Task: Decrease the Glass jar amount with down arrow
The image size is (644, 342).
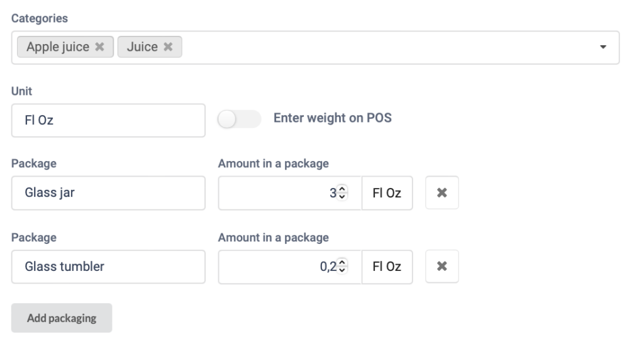Action: click(342, 197)
